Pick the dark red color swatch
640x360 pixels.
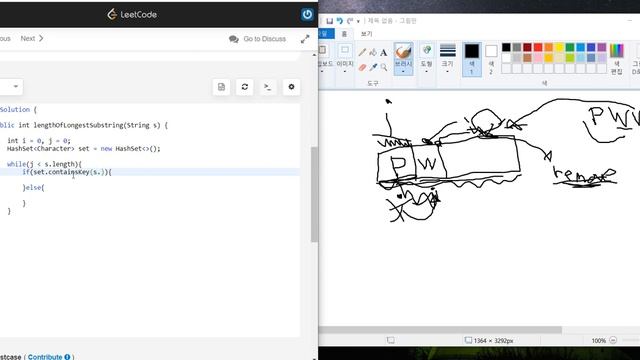527,47
